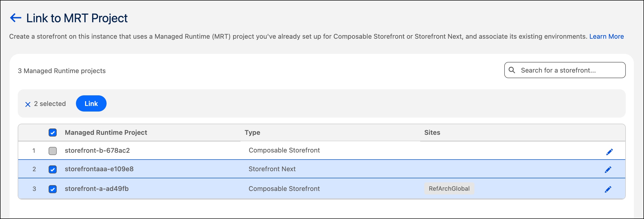Check the storefront-b-678ac2 checkbox
The height and width of the screenshot is (219, 644).
(53, 151)
